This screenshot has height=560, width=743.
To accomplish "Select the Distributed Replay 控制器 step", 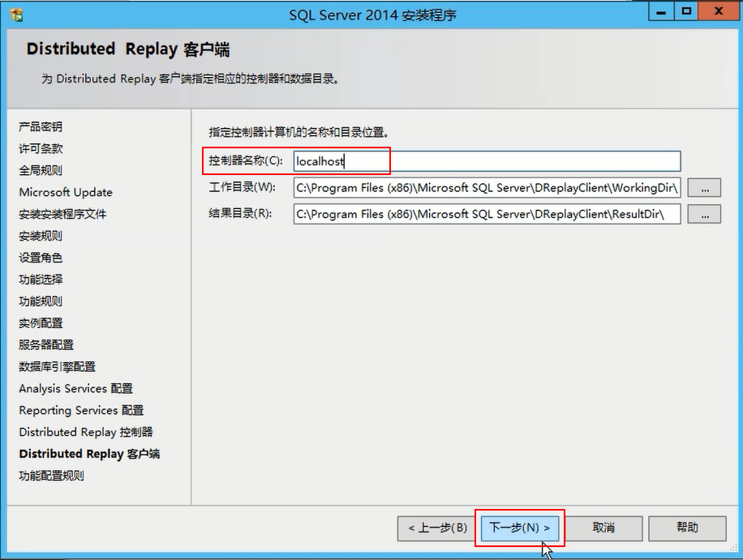I will (86, 432).
